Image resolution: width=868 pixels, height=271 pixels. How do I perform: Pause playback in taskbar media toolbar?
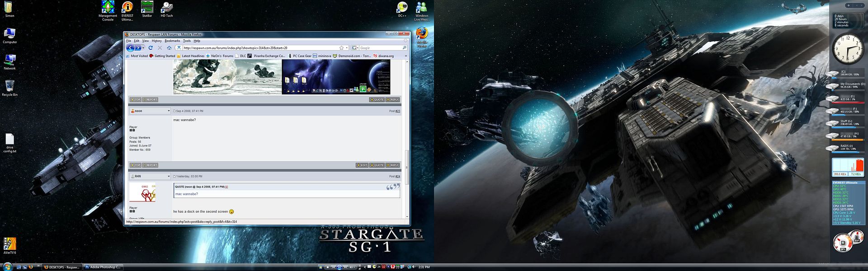[339, 267]
